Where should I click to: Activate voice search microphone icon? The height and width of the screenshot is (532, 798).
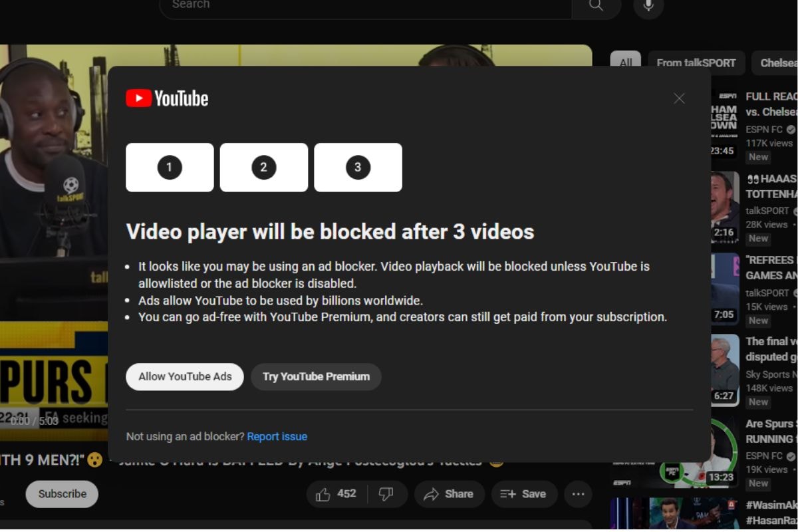[648, 6]
